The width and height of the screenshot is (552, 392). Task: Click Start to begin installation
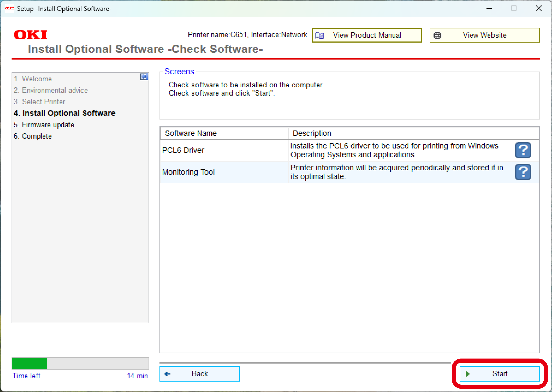tap(499, 374)
